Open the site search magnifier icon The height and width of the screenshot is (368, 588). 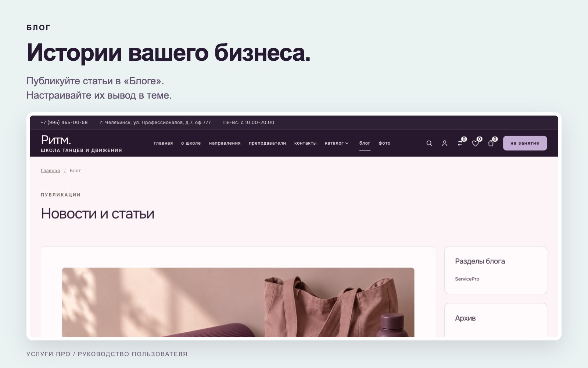pyautogui.click(x=429, y=143)
